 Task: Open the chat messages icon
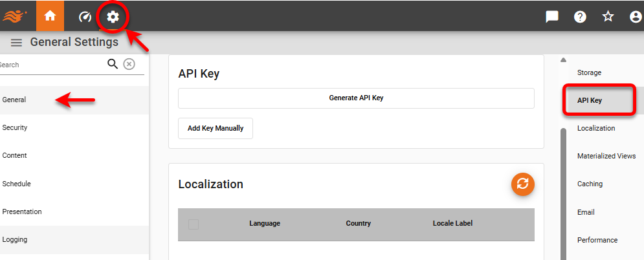pyautogui.click(x=552, y=17)
